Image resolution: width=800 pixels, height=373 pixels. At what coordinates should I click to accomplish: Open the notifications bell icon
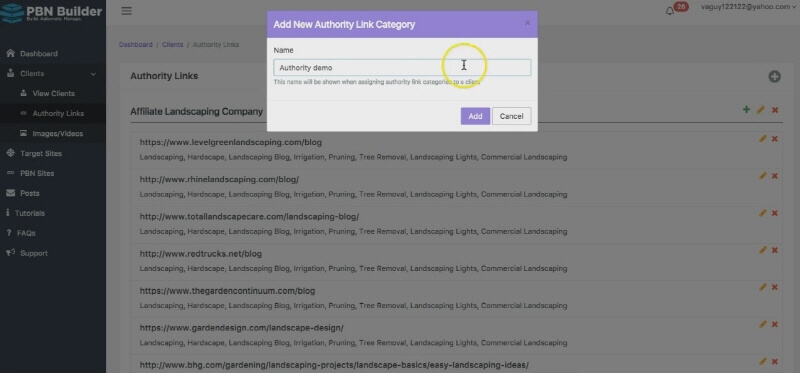[x=670, y=11]
